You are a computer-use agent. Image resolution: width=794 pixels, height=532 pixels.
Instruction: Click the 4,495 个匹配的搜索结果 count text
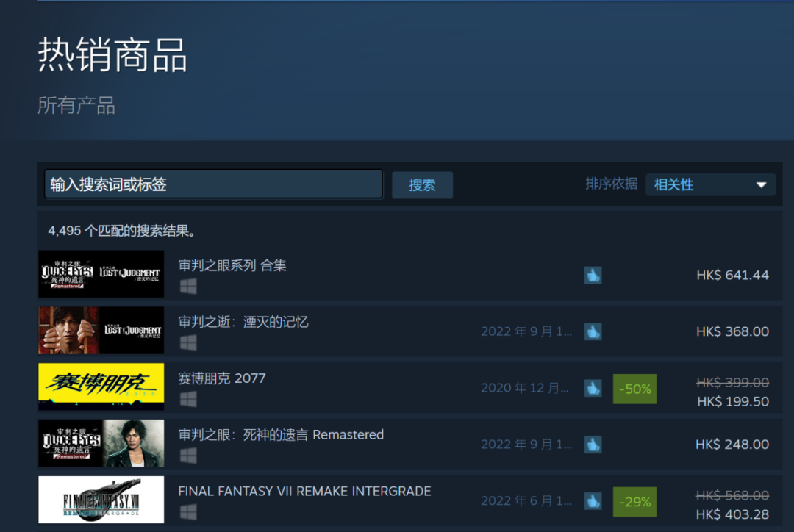point(121,231)
